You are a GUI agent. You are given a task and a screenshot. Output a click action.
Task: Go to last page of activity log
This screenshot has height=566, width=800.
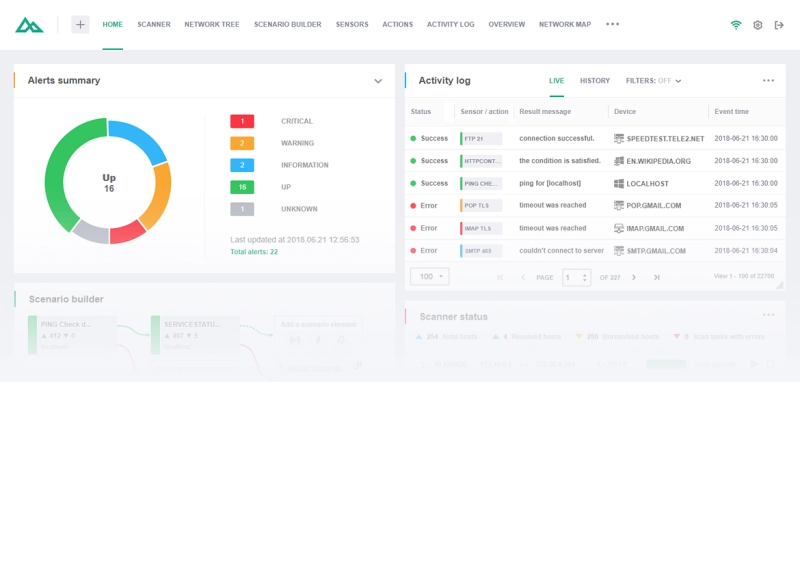tap(657, 277)
